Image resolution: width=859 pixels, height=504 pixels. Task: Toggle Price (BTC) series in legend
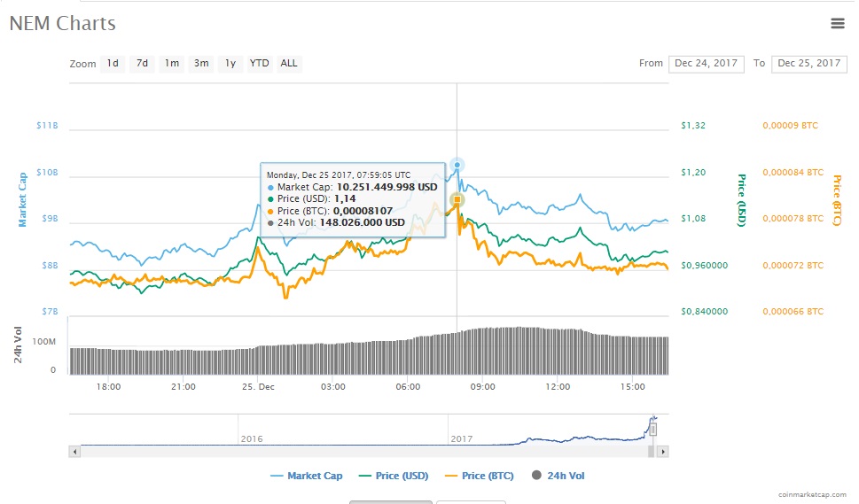point(480,476)
